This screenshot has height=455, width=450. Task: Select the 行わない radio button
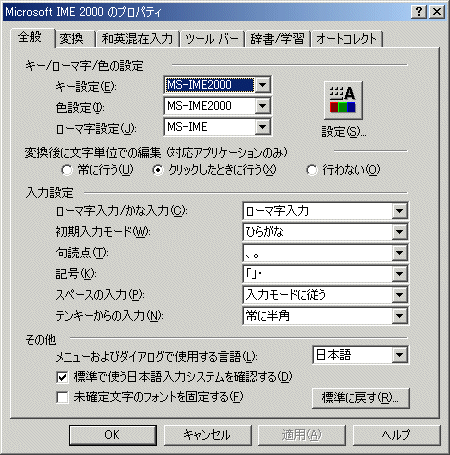click(312, 170)
